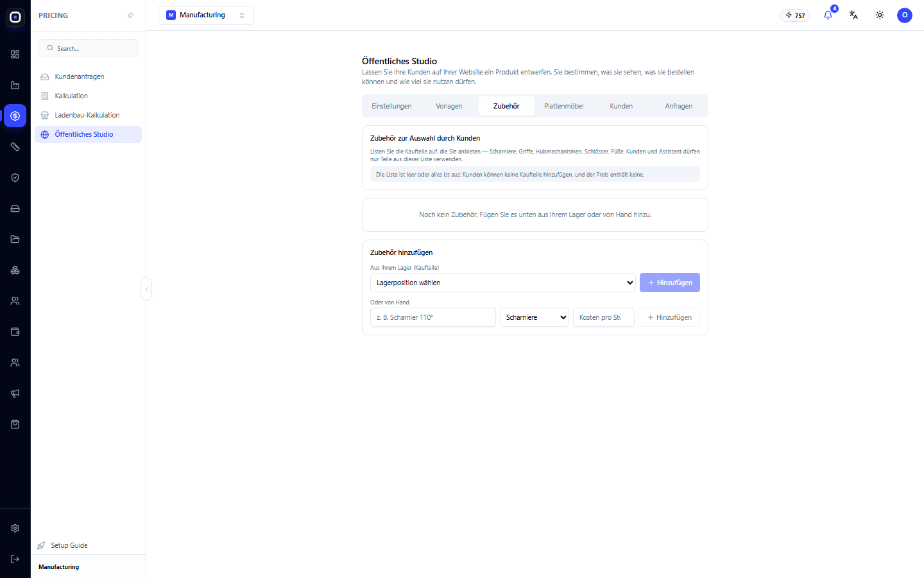Image resolution: width=924 pixels, height=578 pixels.
Task: Click the logout icon at bottom left
Action: (15, 559)
